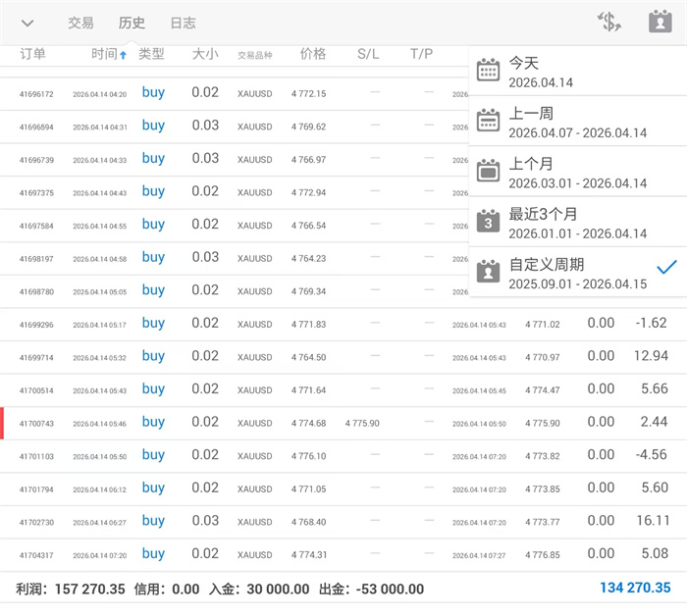
Task: Click the 价格 column header
Action: pyautogui.click(x=313, y=54)
